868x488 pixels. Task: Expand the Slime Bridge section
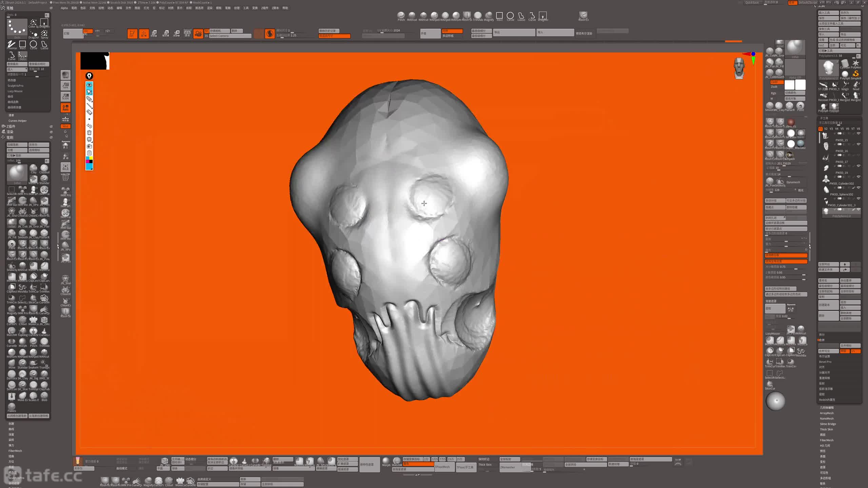(828, 424)
